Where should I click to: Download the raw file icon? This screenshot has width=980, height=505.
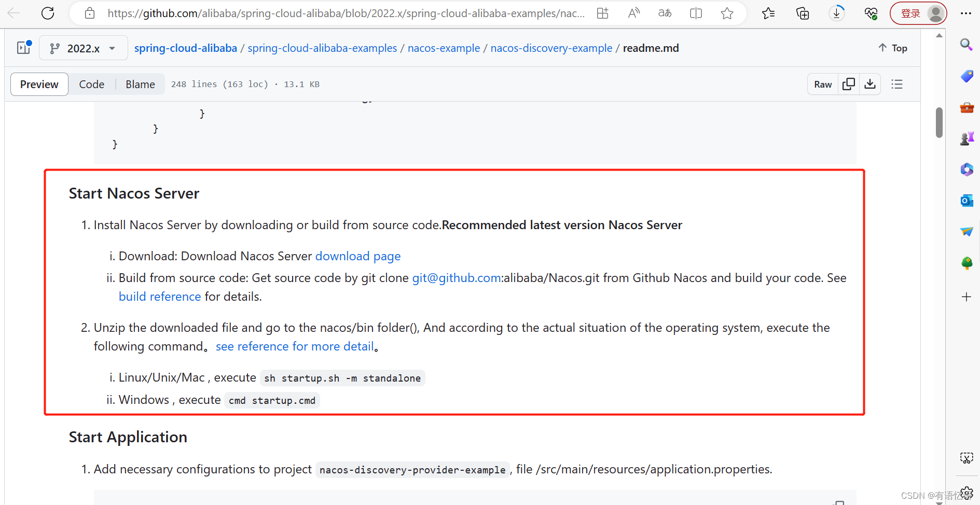[x=870, y=84]
